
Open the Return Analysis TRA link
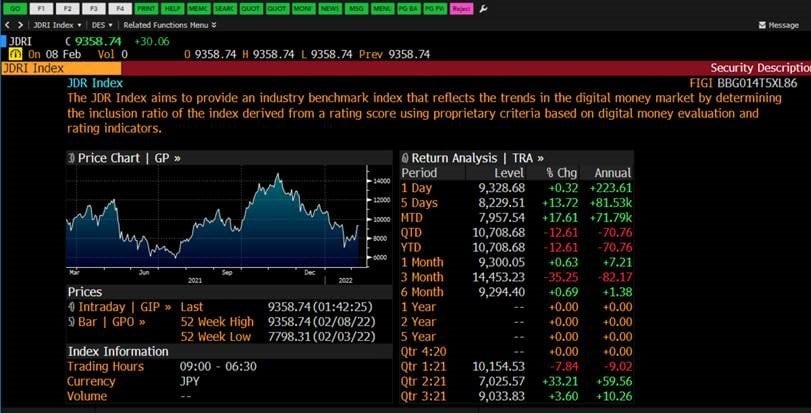(x=473, y=158)
